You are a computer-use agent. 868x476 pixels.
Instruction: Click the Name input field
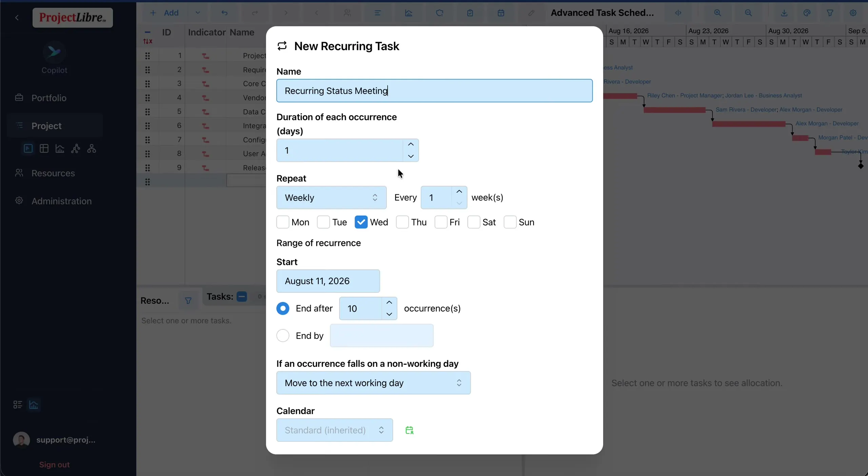(x=434, y=91)
